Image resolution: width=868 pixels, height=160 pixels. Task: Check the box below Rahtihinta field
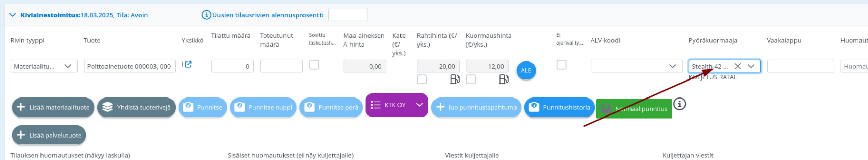(422, 79)
